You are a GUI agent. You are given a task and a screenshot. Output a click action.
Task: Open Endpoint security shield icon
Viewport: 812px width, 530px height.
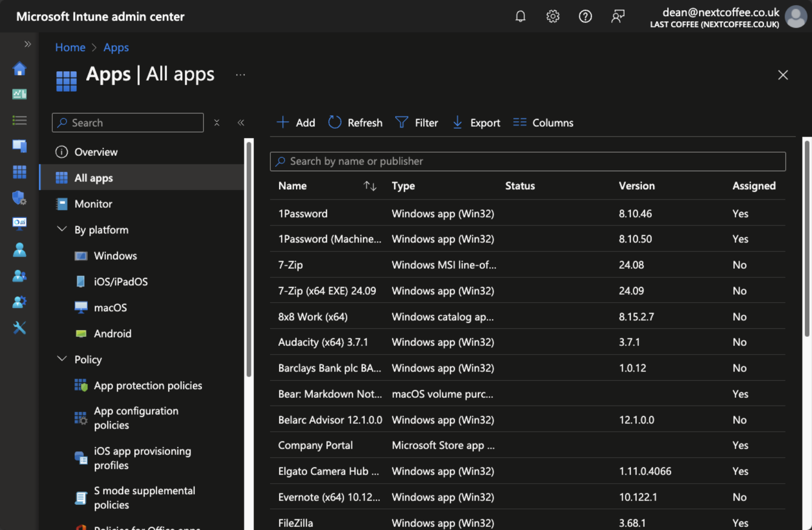point(19,197)
